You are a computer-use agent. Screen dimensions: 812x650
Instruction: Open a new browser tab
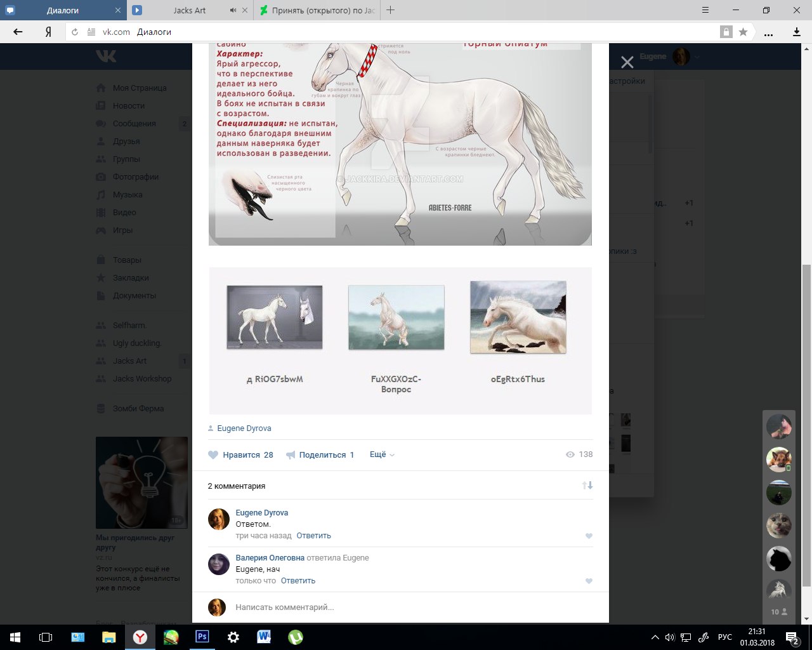[x=390, y=10]
